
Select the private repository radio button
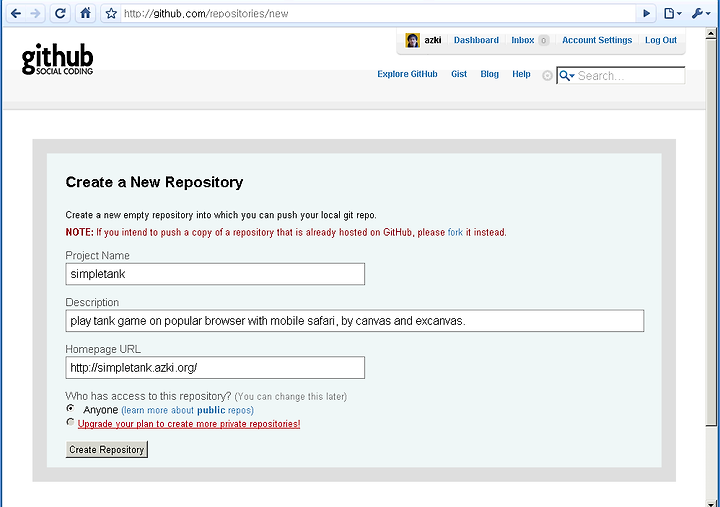click(70, 422)
